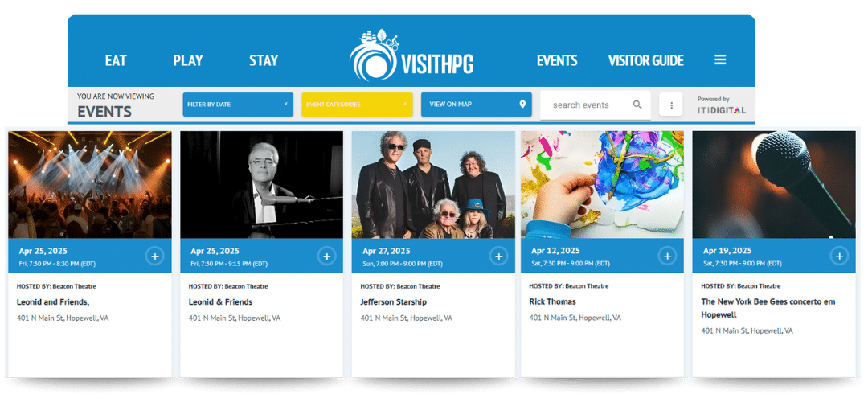Open the Jefferson Starship event title
868x402 pixels.
(394, 301)
